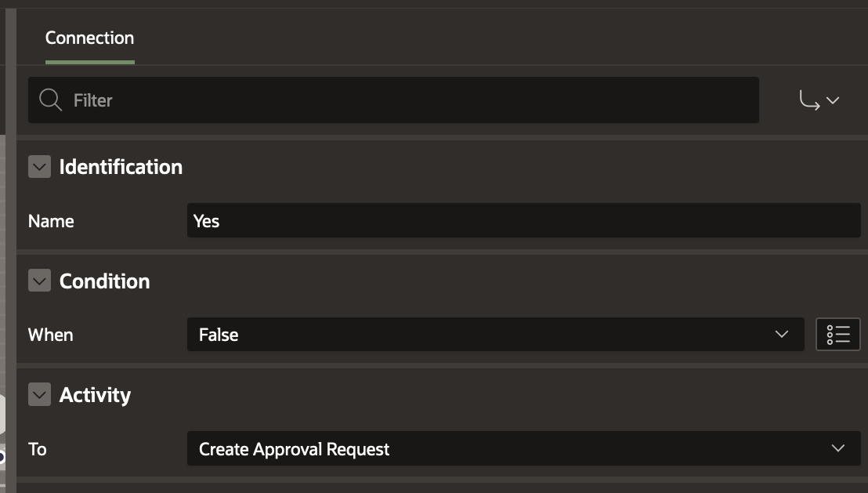This screenshot has width=868, height=493.
Task: Click the When property label
Action: [x=50, y=335]
